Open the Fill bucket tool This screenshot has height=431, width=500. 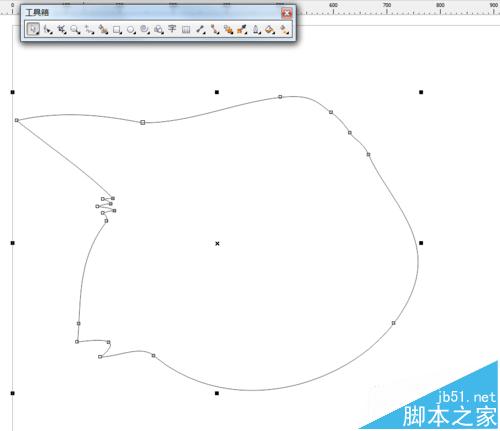pyautogui.click(x=270, y=30)
